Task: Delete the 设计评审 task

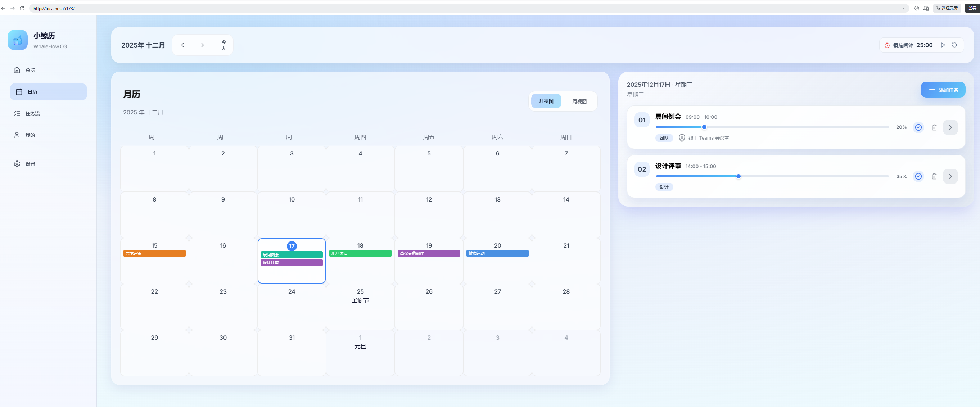Action: (x=934, y=176)
